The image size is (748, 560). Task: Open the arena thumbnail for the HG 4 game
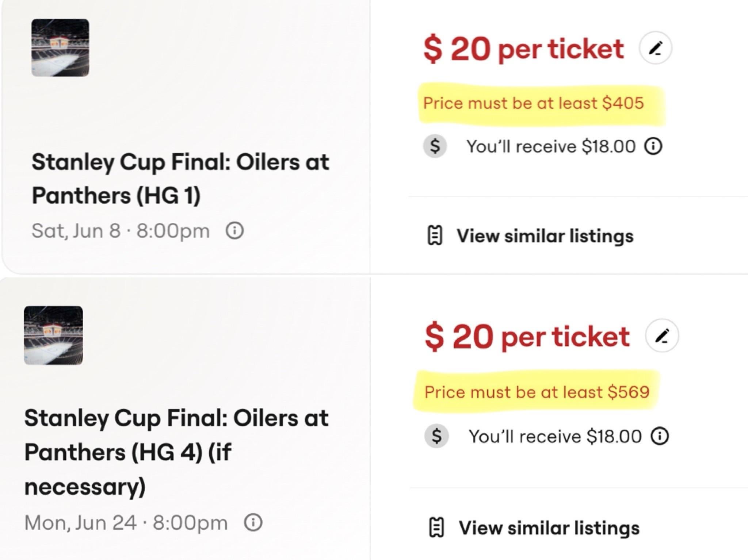point(53,335)
